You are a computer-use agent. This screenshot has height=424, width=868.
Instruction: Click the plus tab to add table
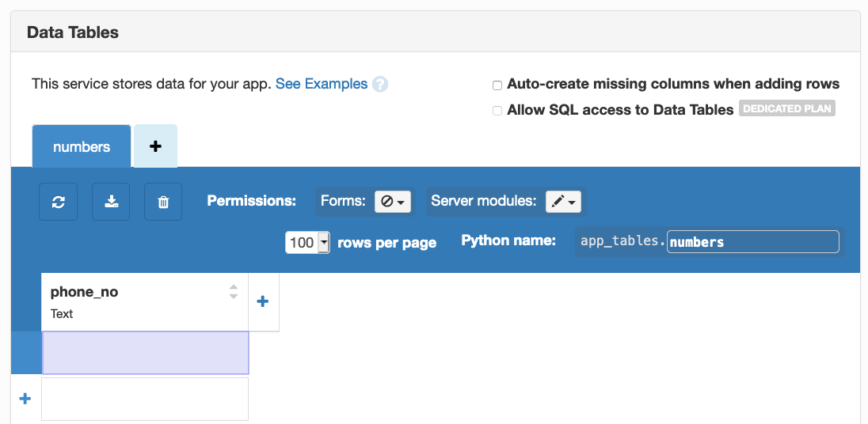[155, 146]
